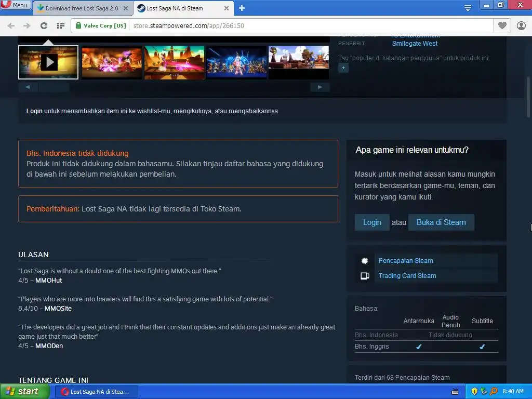This screenshot has width=532, height=399.
Task: Click 'Terdiri dari 68 Pencapaian Steam' text
Action: coord(402,378)
